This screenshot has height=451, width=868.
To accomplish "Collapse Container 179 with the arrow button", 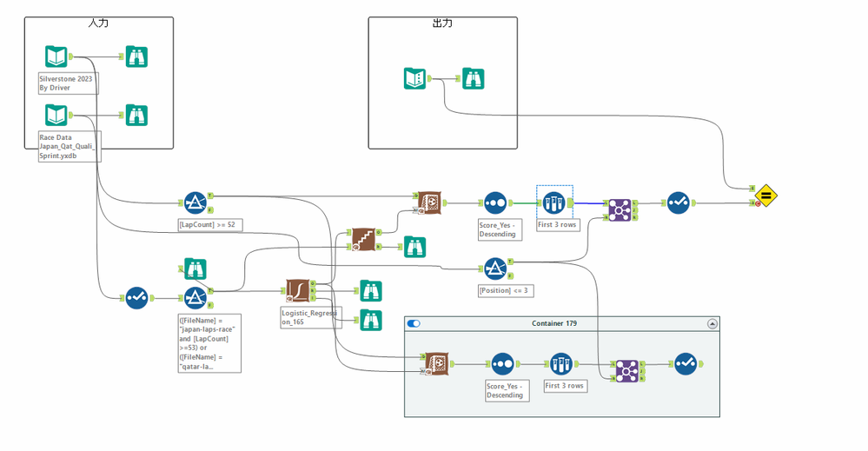I will [712, 324].
